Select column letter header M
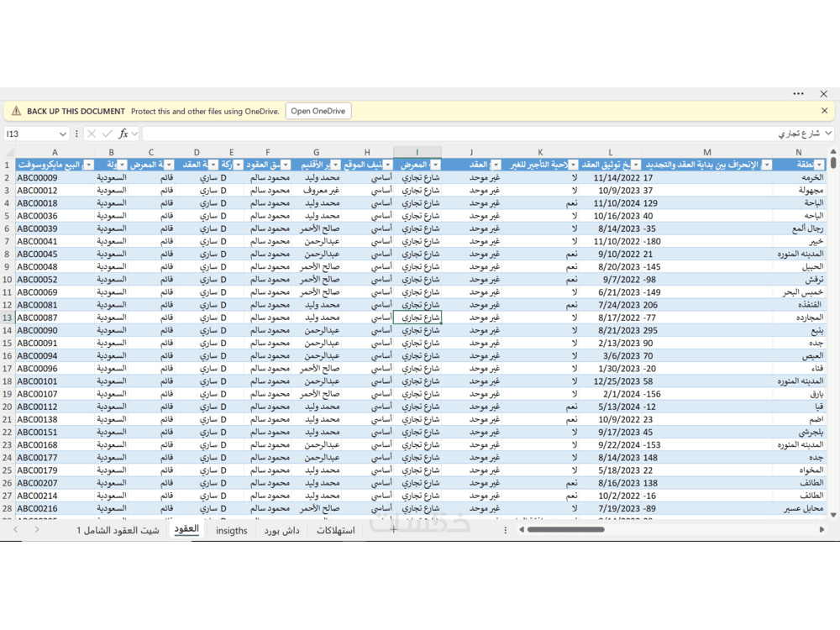 707,152
